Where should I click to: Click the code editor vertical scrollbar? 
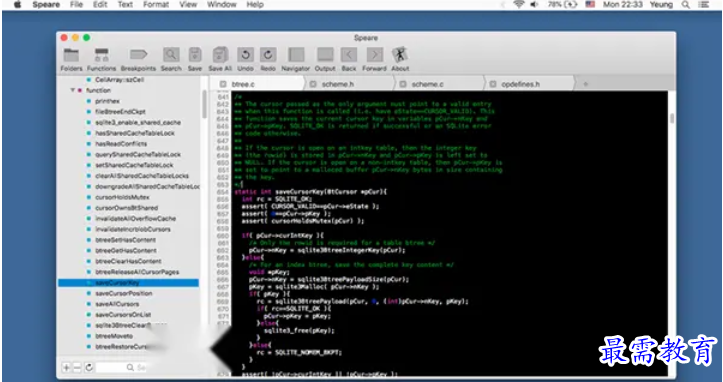tap(672, 118)
